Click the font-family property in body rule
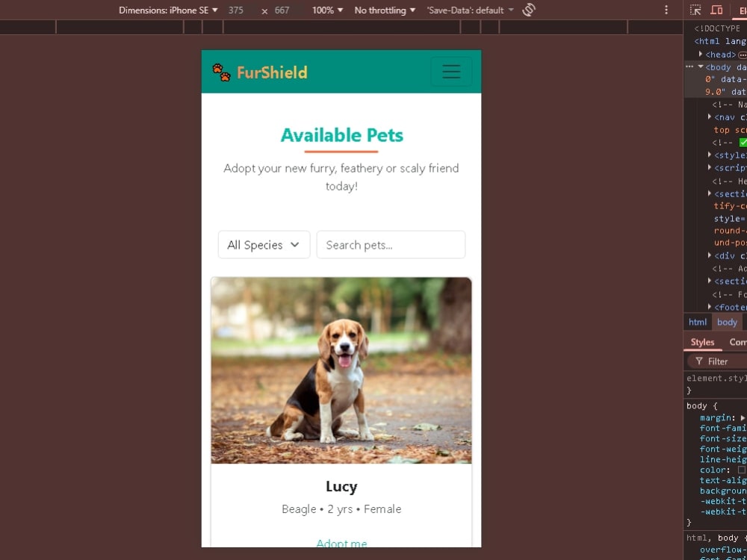 (723, 428)
